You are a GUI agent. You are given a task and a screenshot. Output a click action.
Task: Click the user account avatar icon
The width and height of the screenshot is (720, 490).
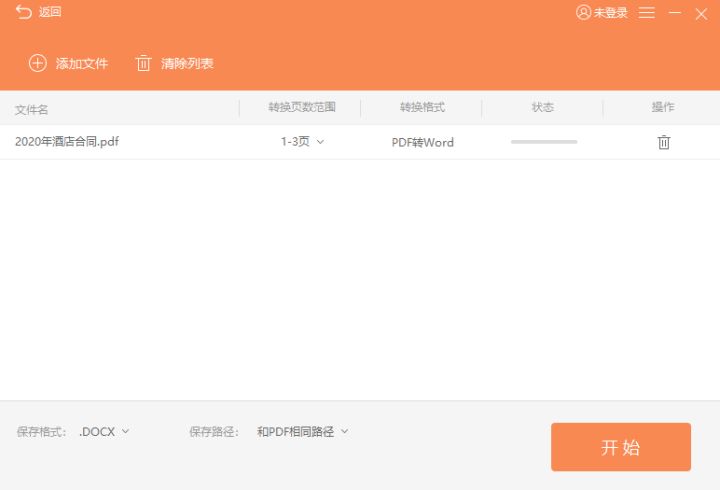click(583, 12)
